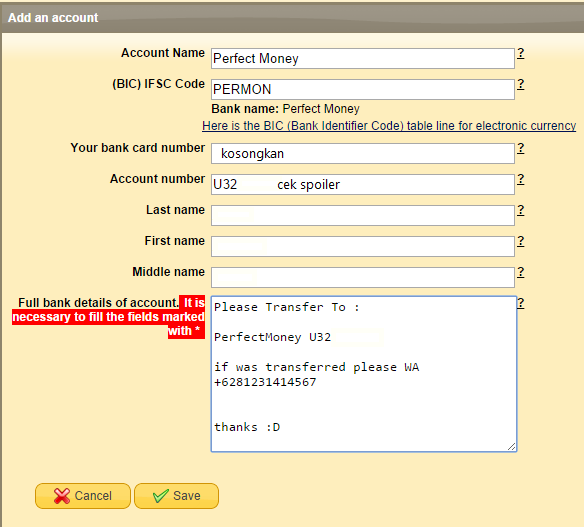This screenshot has width=584, height=527.
Task: Click the red 'necessary to fill the fields' notice
Action: pos(108,317)
